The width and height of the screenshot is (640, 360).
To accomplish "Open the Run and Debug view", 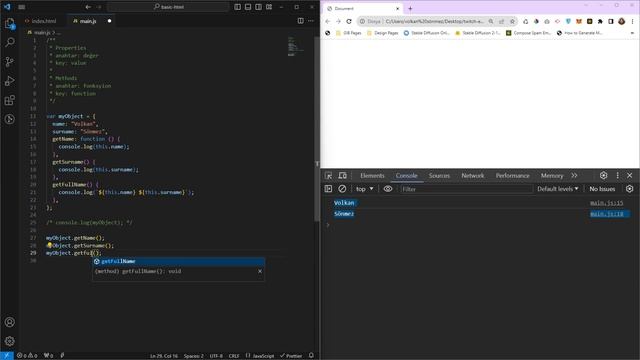I will point(9,81).
